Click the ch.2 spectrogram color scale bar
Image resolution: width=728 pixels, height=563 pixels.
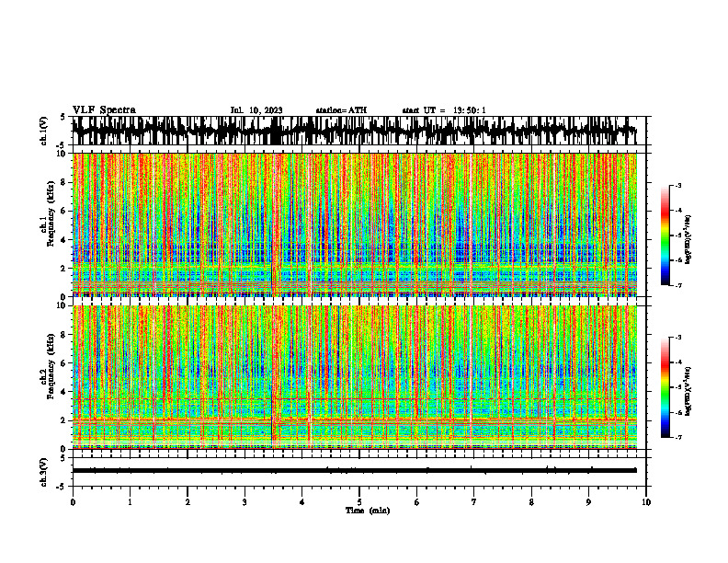pos(665,387)
